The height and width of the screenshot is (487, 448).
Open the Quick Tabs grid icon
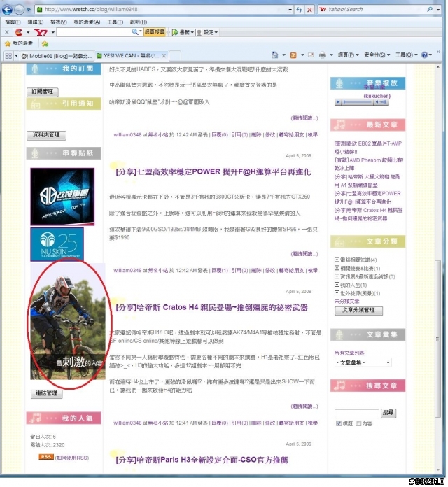[x=8, y=56]
